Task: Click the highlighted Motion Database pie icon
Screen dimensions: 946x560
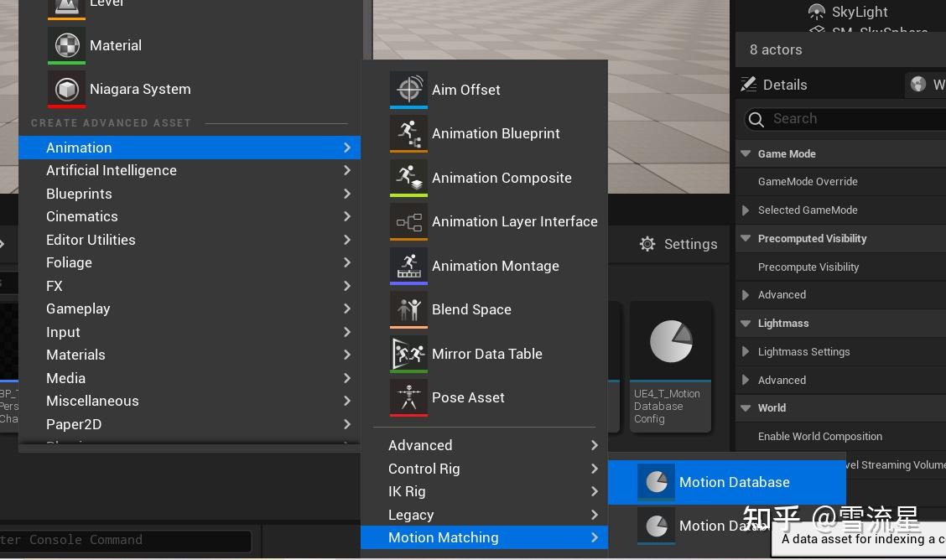Action: coord(657,482)
